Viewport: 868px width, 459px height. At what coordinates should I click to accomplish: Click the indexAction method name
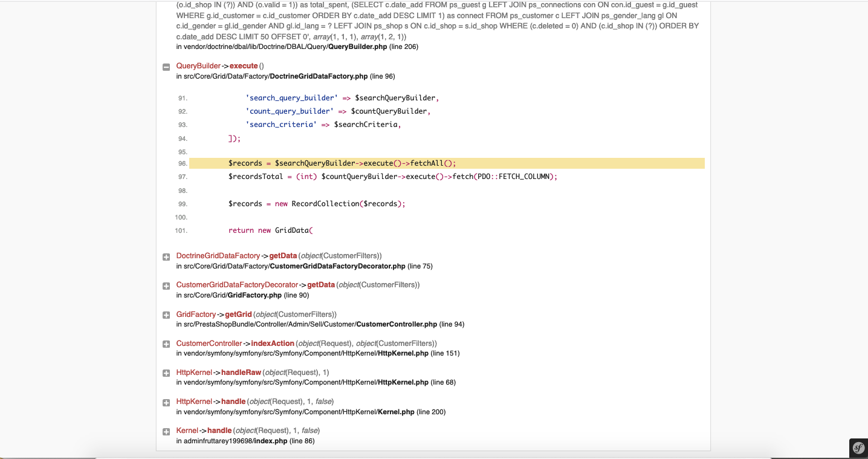(273, 343)
